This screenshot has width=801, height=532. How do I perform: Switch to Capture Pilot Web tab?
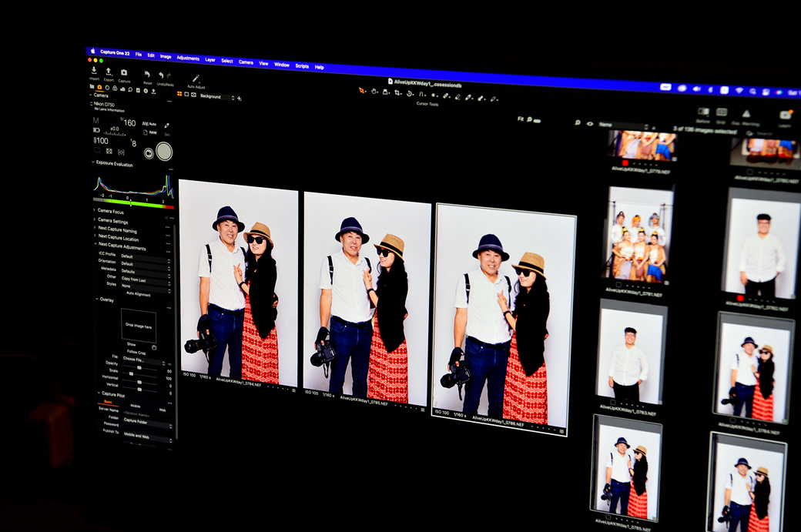click(162, 410)
